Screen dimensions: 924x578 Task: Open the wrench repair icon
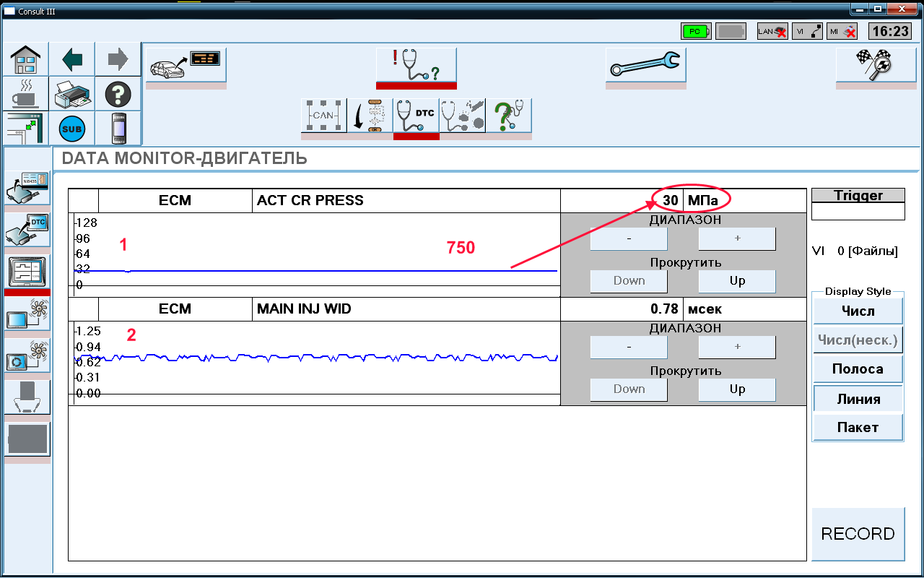coord(645,66)
